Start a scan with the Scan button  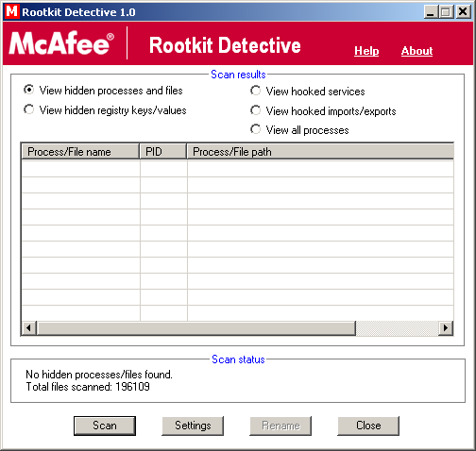pyautogui.click(x=105, y=426)
